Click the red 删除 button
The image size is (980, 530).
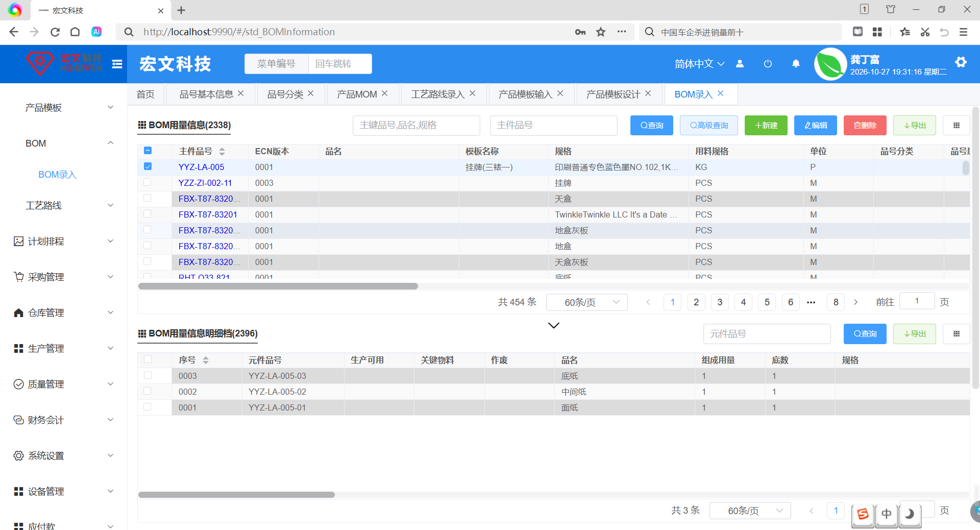point(865,126)
